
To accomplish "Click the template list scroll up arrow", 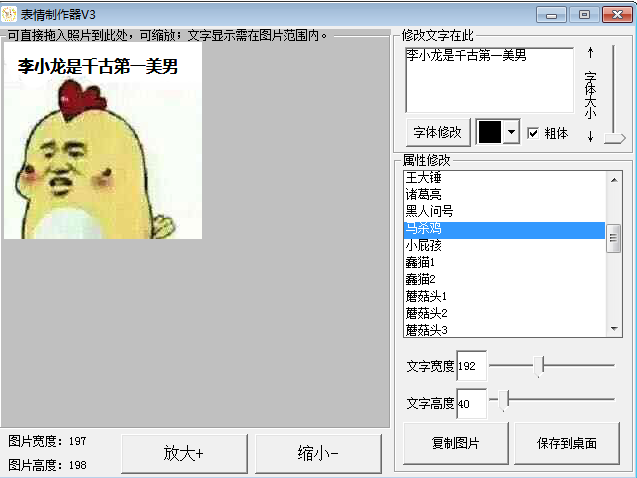I will [614, 180].
